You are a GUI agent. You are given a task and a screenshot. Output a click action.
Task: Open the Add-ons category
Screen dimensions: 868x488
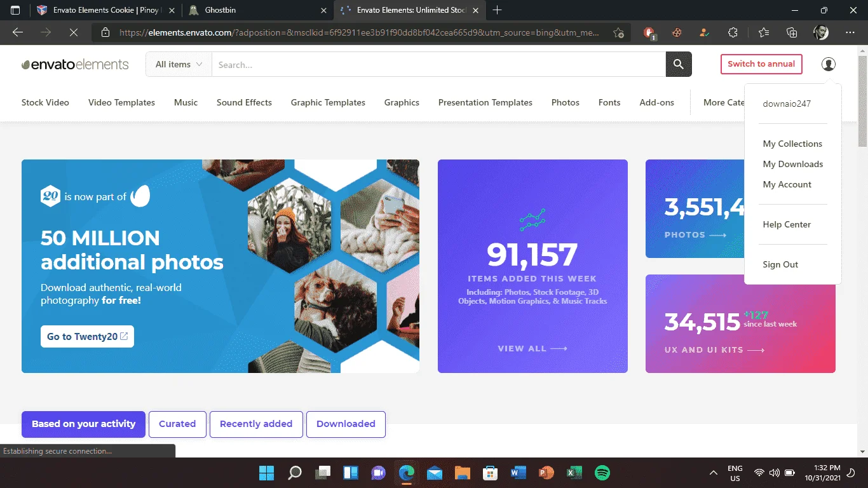656,102
